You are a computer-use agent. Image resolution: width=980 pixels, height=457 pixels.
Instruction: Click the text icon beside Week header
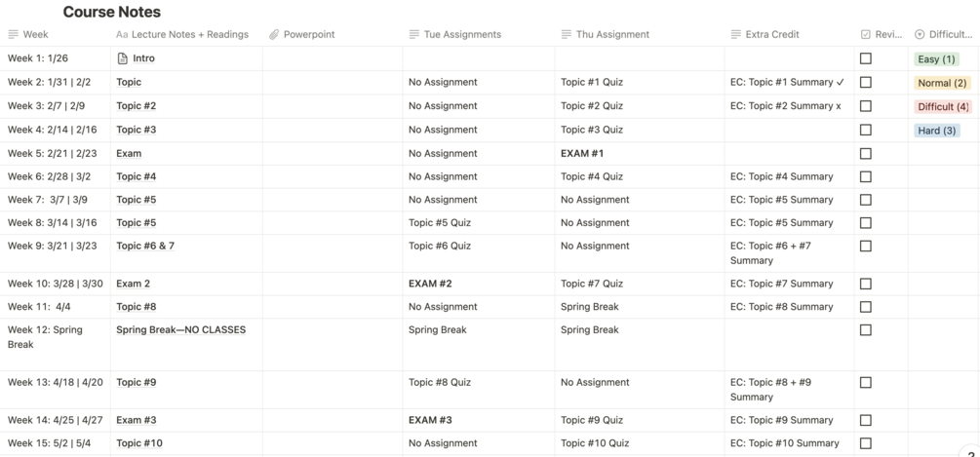(x=14, y=34)
